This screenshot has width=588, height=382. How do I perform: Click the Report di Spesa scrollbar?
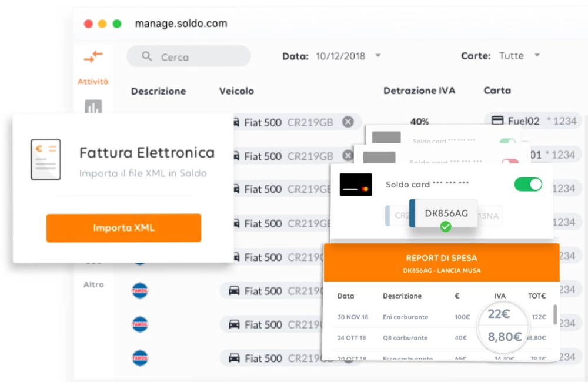pyautogui.click(x=555, y=314)
